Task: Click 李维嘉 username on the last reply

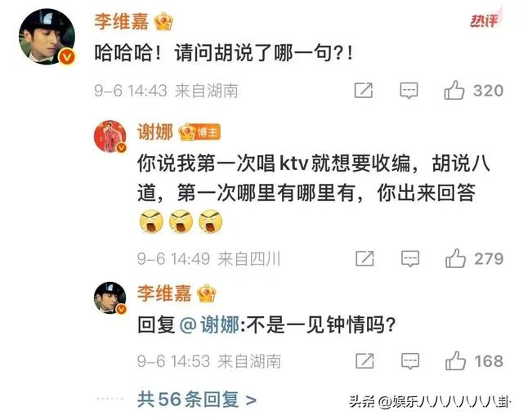Action: 164,293
